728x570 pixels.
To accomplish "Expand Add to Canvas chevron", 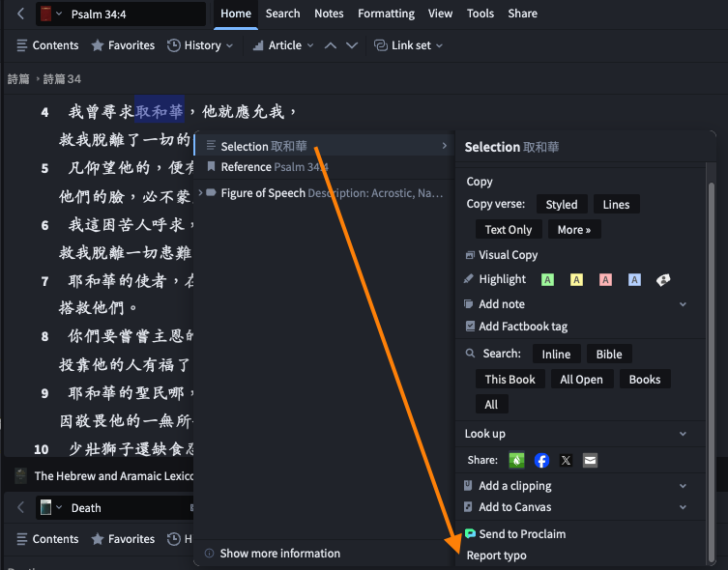I will [x=683, y=507].
